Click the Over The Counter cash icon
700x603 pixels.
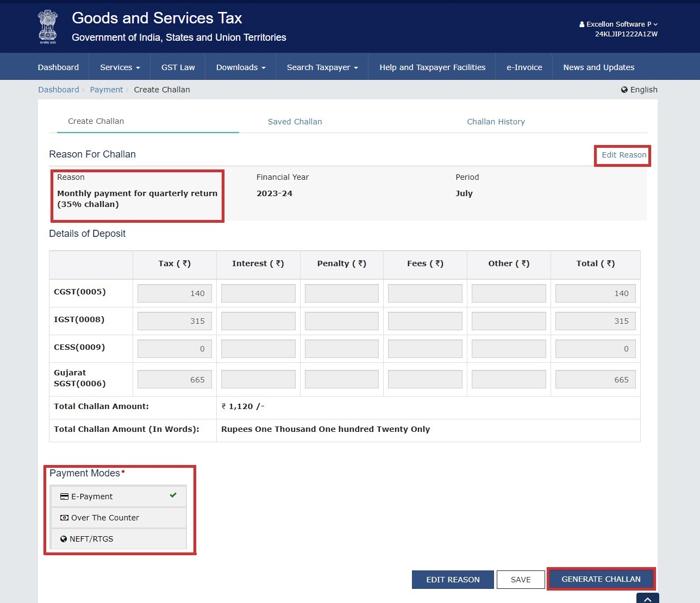pyautogui.click(x=64, y=518)
